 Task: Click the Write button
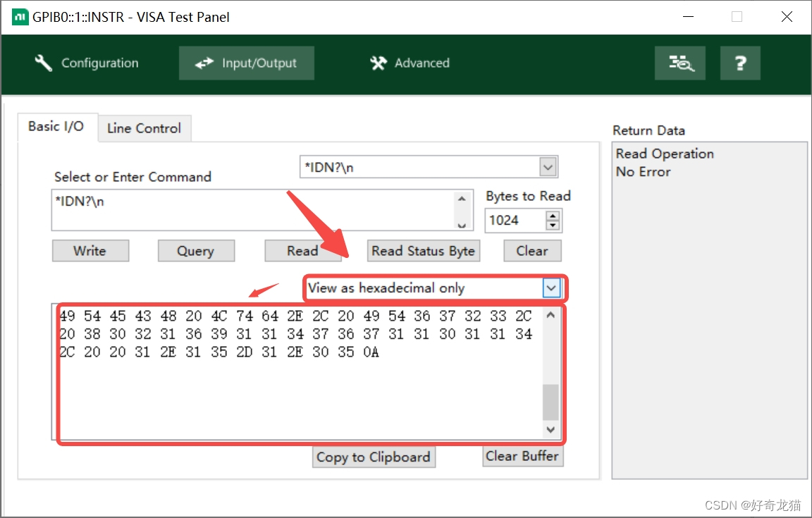pos(90,251)
